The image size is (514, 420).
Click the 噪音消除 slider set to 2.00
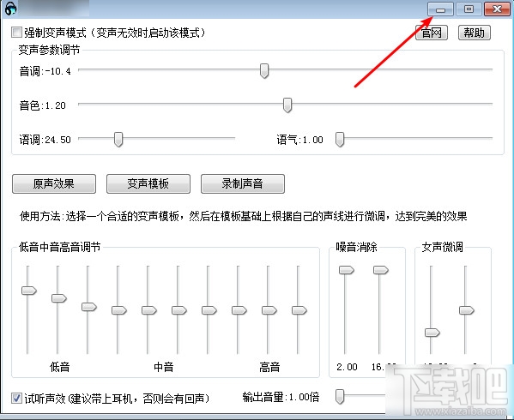click(347, 270)
